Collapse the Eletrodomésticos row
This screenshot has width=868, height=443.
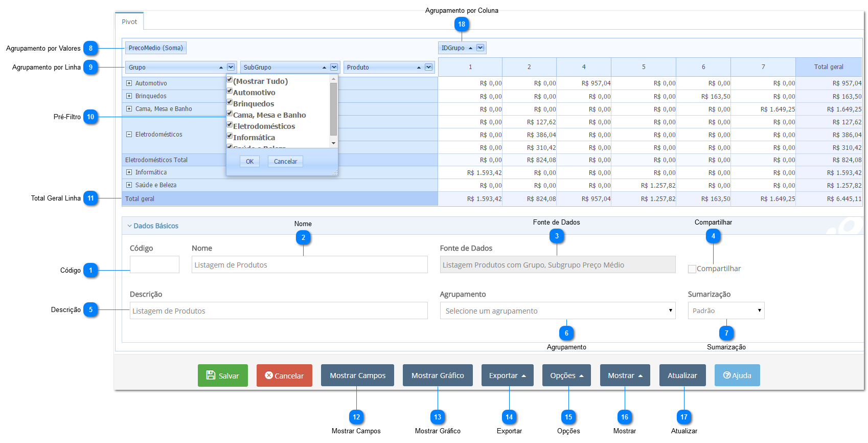(129, 135)
